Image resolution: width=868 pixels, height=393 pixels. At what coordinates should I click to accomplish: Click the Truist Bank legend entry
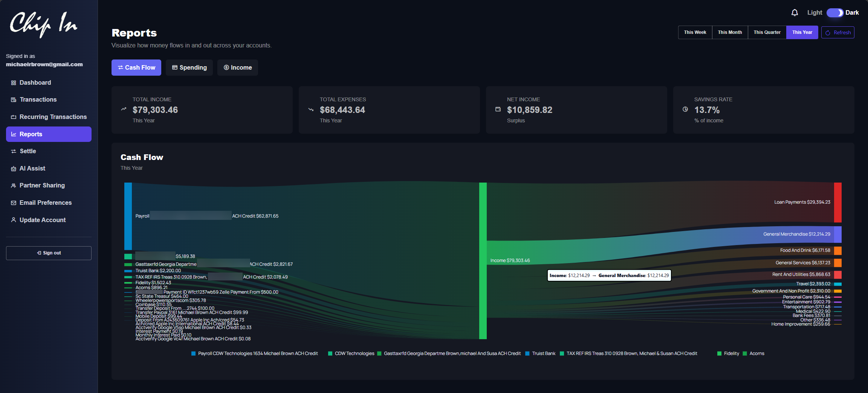(541, 353)
